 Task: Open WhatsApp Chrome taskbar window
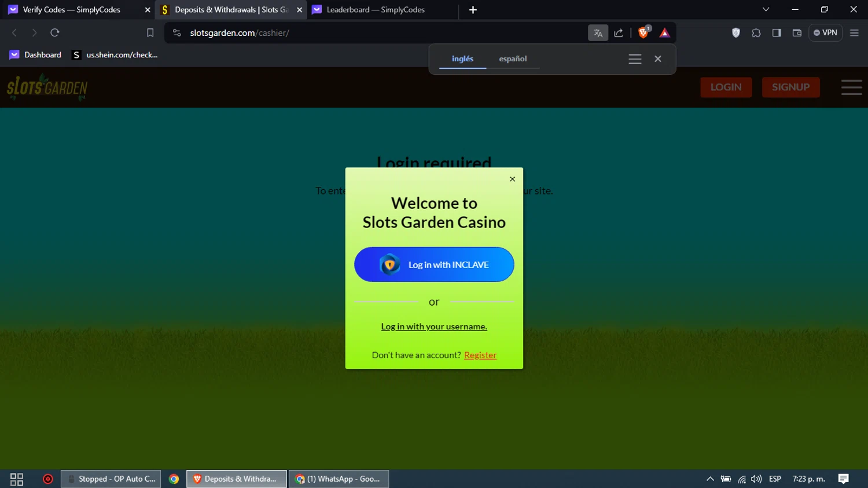[339, 479]
